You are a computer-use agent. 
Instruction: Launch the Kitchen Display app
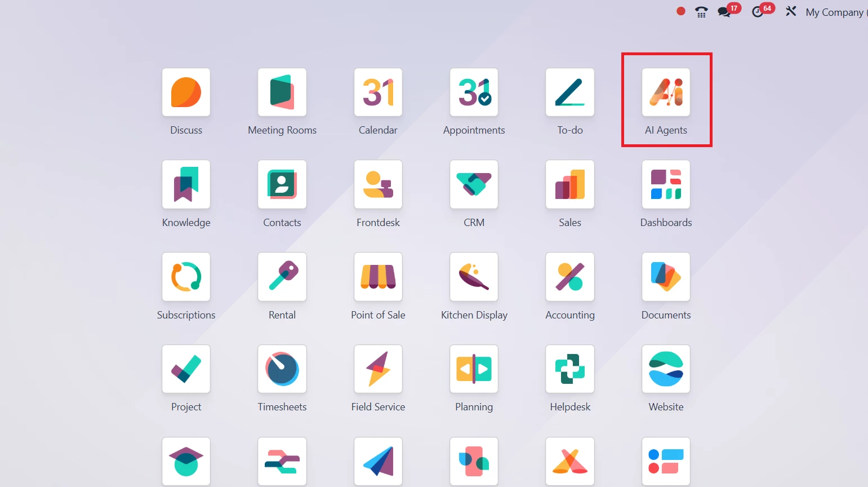point(474,277)
